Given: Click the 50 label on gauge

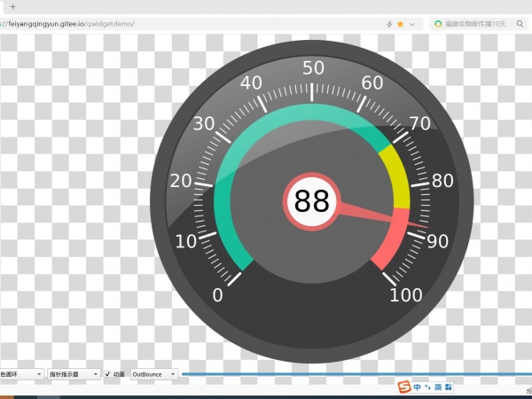Looking at the screenshot, I should click(x=313, y=68).
